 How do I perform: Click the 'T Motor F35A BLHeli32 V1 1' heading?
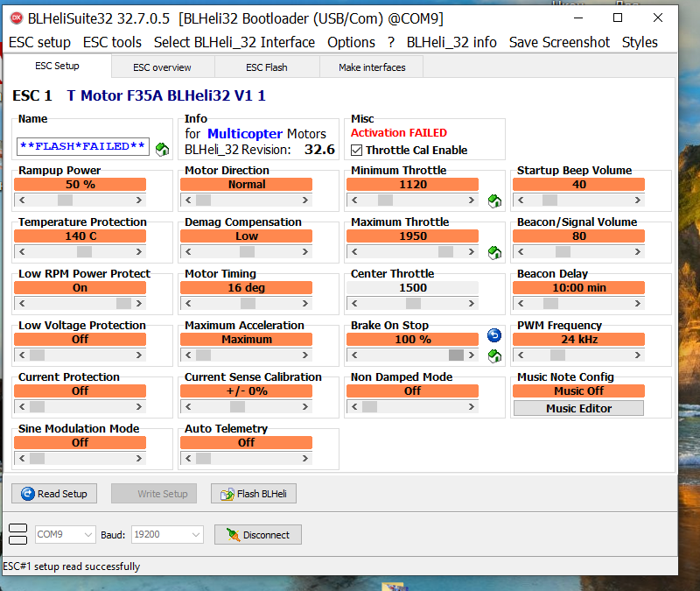(166, 95)
